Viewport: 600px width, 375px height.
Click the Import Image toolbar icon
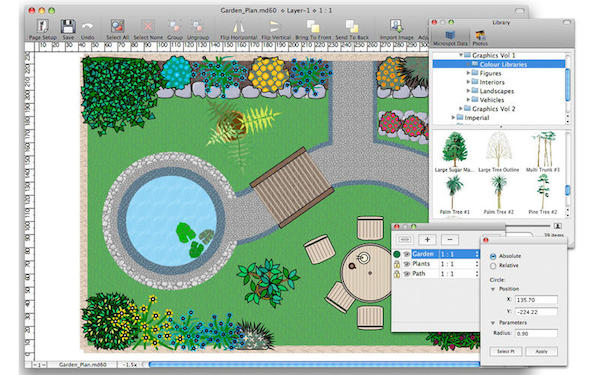click(396, 26)
